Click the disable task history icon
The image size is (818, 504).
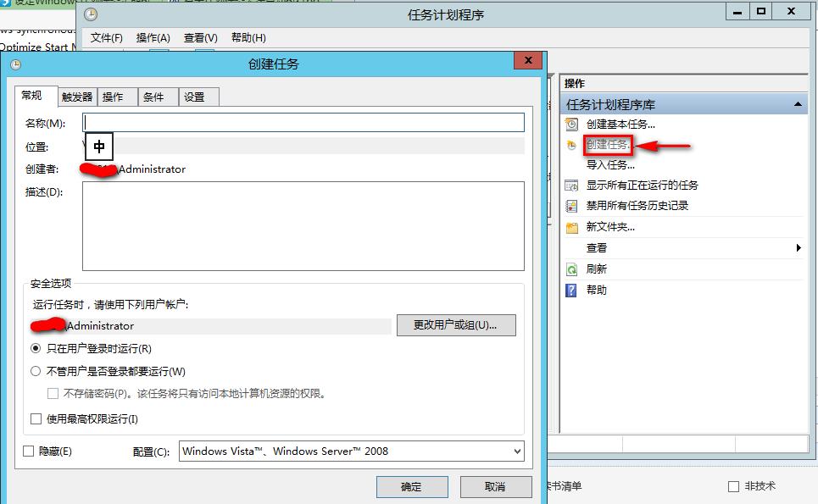tap(572, 206)
